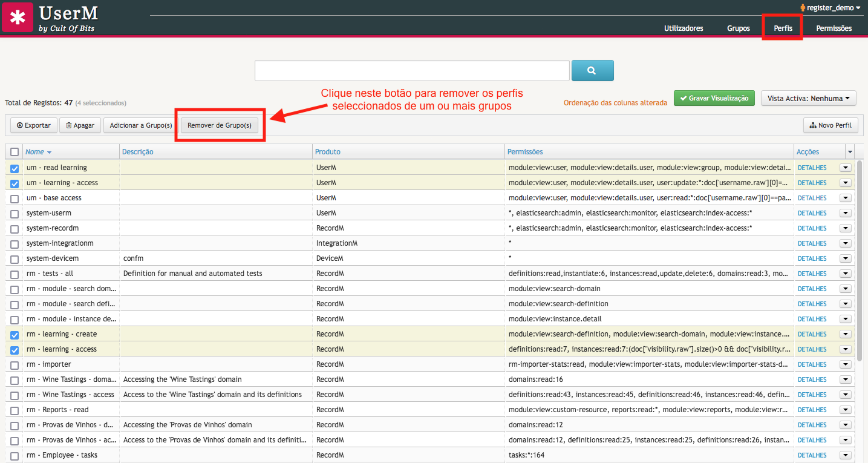Click the UserM asterisk logo icon
The image size is (868, 463).
18,17
